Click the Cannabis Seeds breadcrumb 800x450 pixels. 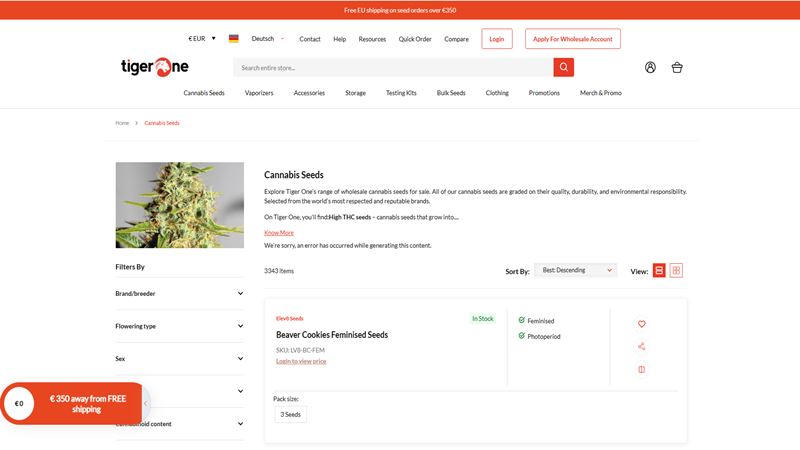click(x=162, y=123)
